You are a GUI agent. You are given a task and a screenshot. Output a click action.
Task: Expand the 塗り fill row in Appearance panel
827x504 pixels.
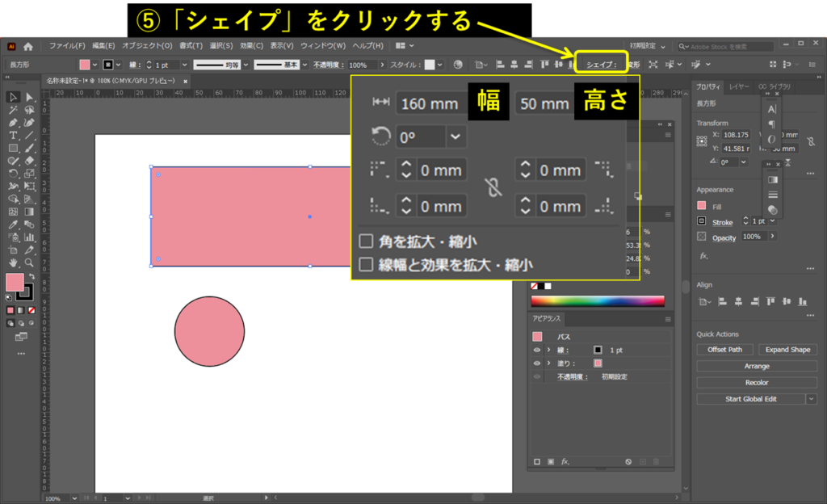[x=549, y=363]
